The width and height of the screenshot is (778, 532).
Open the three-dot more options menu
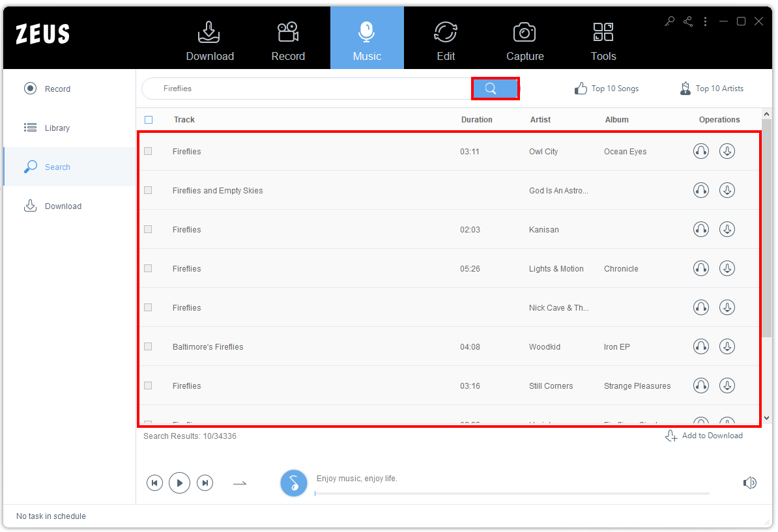click(x=705, y=21)
